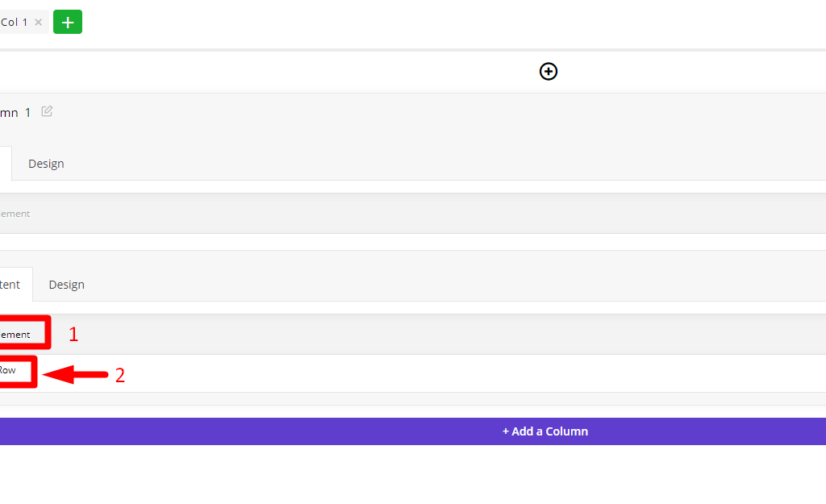Choose the Row option marked with red number 2

coord(16,372)
